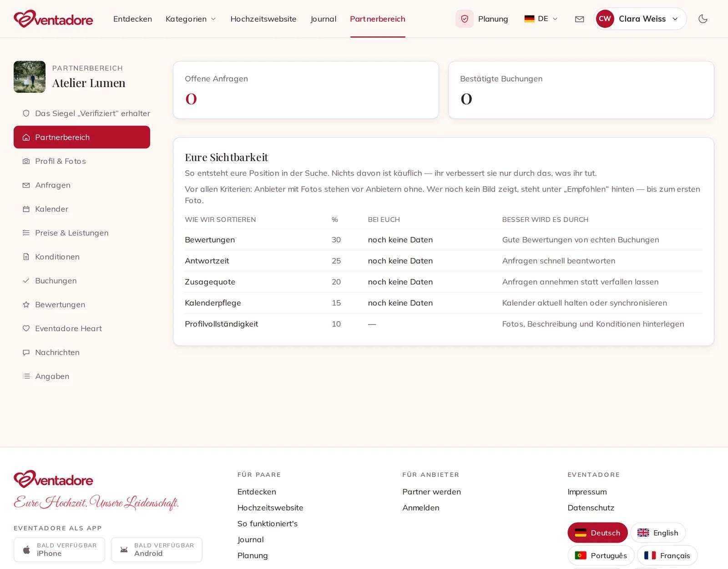Click the Atelier Lumen profile thumbnail
Image resolution: width=728 pixels, height=569 pixels.
click(30, 77)
